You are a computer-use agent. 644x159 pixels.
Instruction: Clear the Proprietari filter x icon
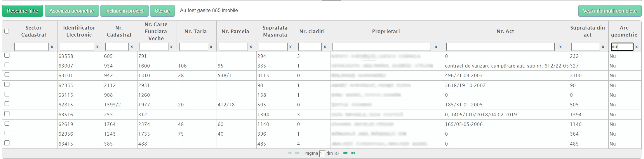[x=436, y=47]
